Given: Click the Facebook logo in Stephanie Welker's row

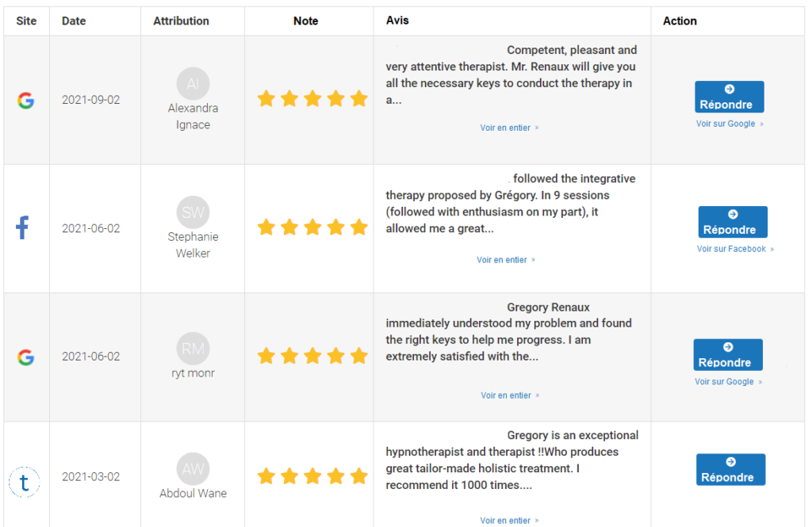Looking at the screenshot, I should pos(22,227).
